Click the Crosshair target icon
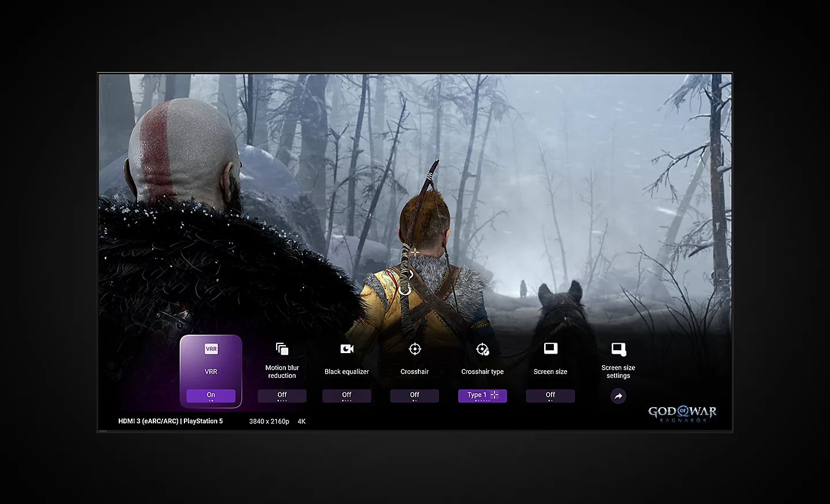Screen dimensions: 830x504 [414, 349]
